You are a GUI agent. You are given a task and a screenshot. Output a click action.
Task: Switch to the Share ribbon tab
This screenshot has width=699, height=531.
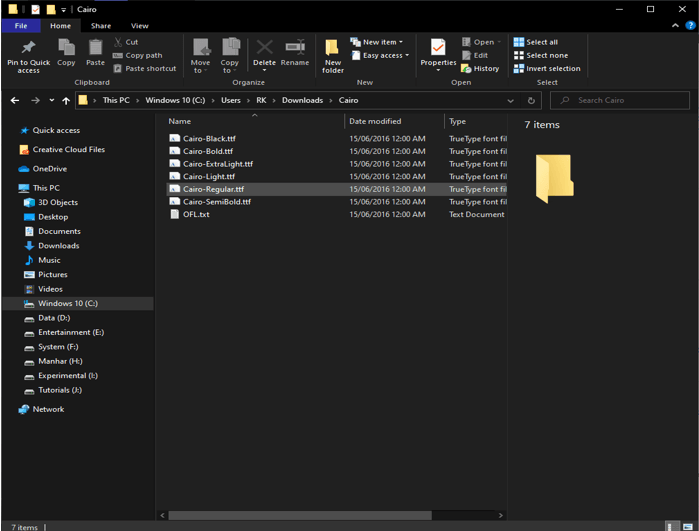(x=101, y=26)
